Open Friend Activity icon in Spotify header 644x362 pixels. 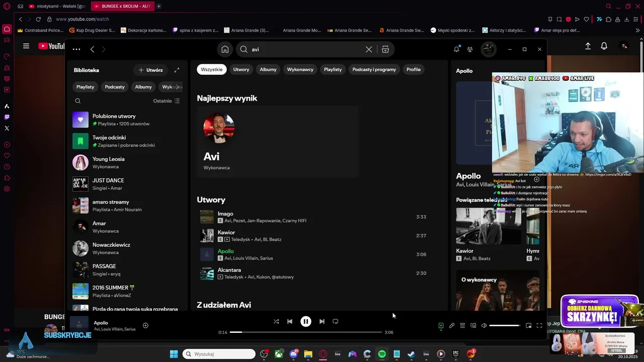pyautogui.click(x=470, y=49)
